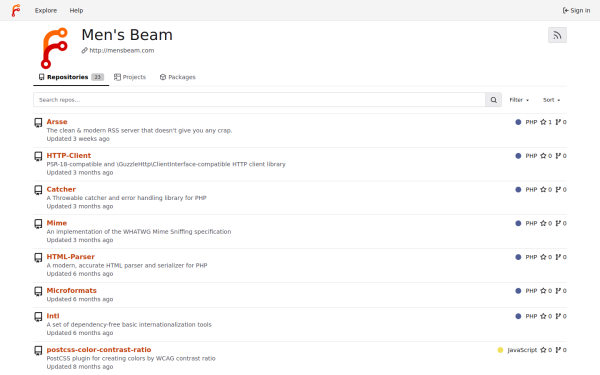Click the star icon on Catcher row
Viewport: 600px width, 375px height.
coord(543,189)
